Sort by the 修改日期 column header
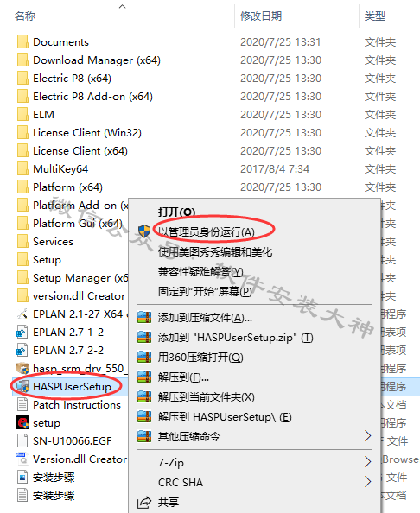The height and width of the screenshot is (513, 420). pos(261,16)
